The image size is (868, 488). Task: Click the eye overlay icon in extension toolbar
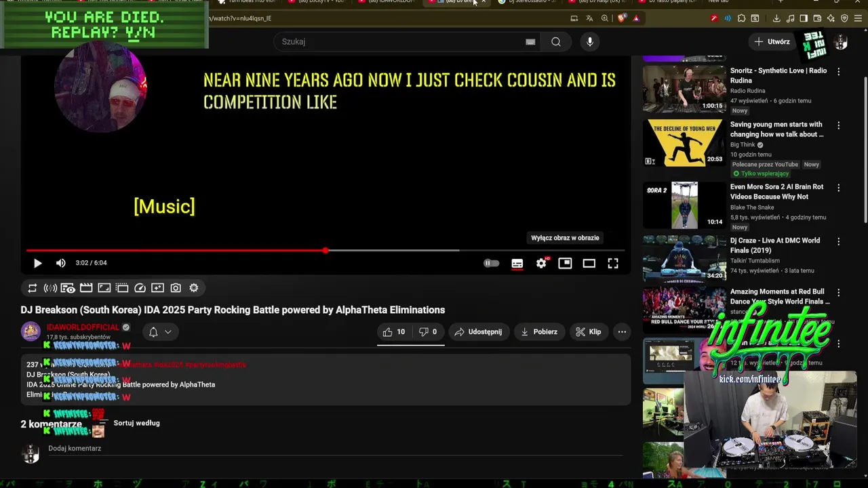[68, 288]
